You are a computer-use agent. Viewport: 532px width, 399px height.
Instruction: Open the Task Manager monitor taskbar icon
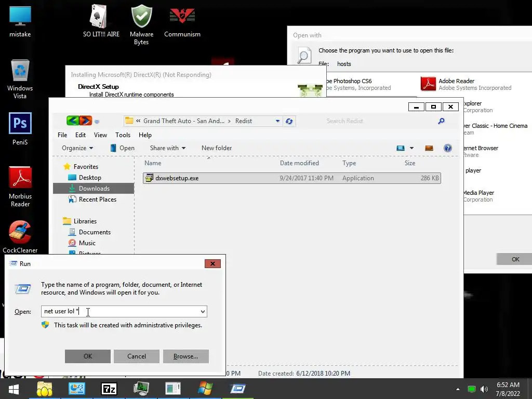(x=141, y=389)
